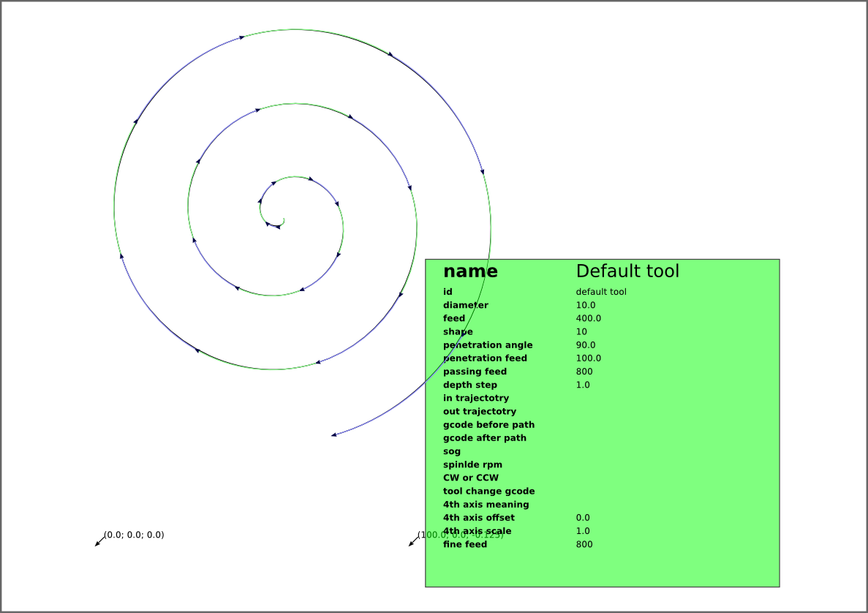
Task: Select the "spinlde rpm" label
Action: pyautogui.click(x=472, y=465)
